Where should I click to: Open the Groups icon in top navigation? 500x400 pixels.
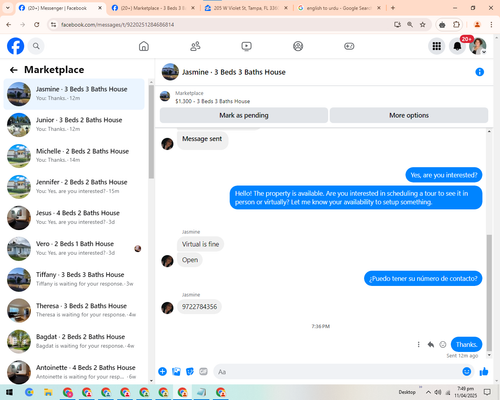(x=298, y=46)
